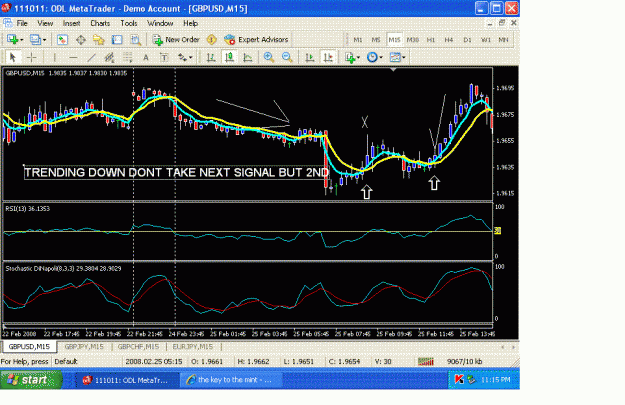Screen dimensions: 625x405
Task: Toggle chart auto scroll
Action: coord(310,57)
